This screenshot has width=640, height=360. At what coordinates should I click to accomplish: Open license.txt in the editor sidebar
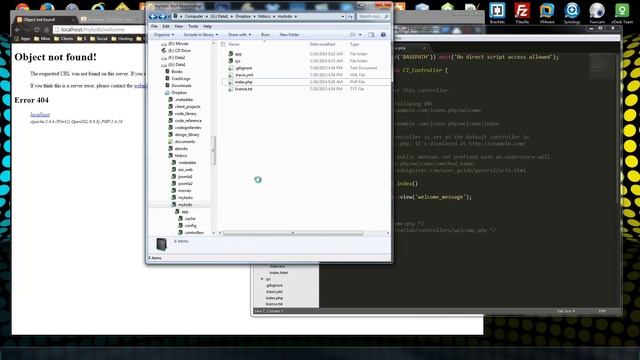[274, 304]
